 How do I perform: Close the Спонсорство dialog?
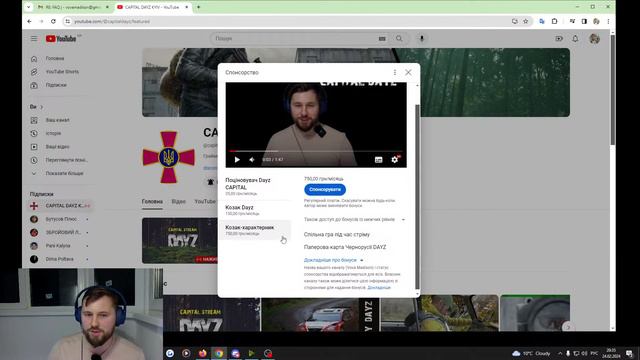coord(408,72)
